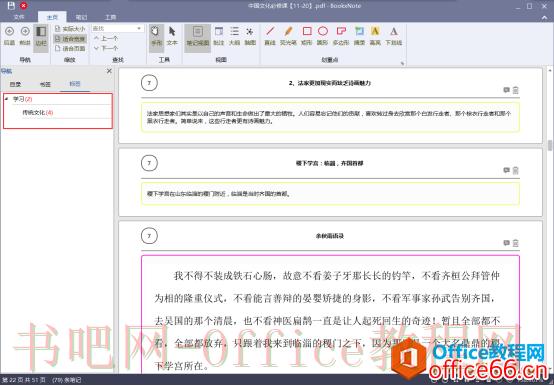This screenshot has width=554, height=386.
Task: Open the 书签 bookmarks tab in navigation panel
Action: click(45, 84)
